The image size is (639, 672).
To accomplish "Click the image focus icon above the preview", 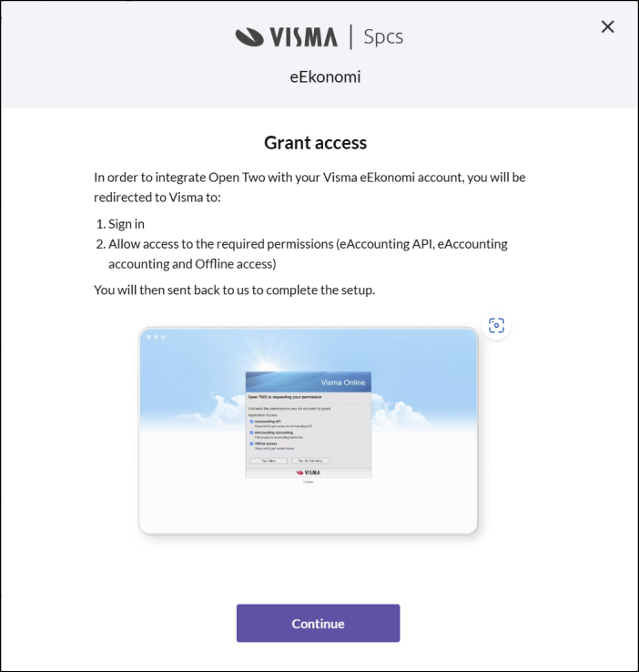I will [496, 325].
